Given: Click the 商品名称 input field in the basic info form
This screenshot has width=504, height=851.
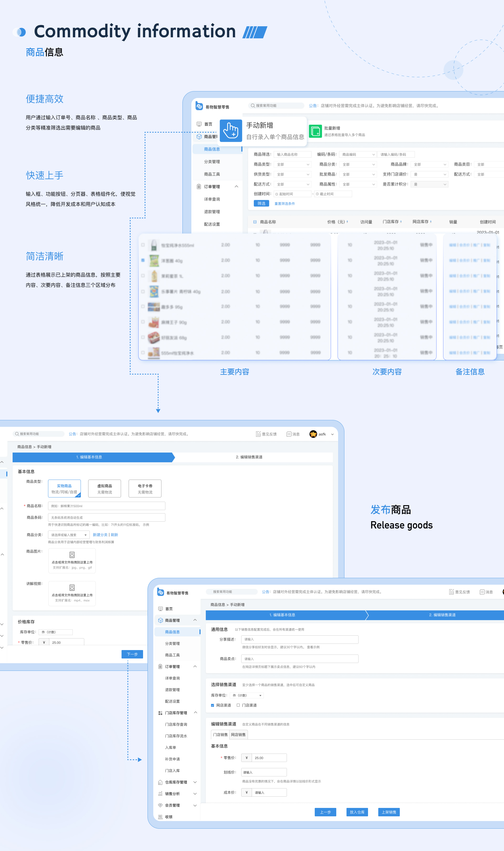Looking at the screenshot, I should pos(107,506).
